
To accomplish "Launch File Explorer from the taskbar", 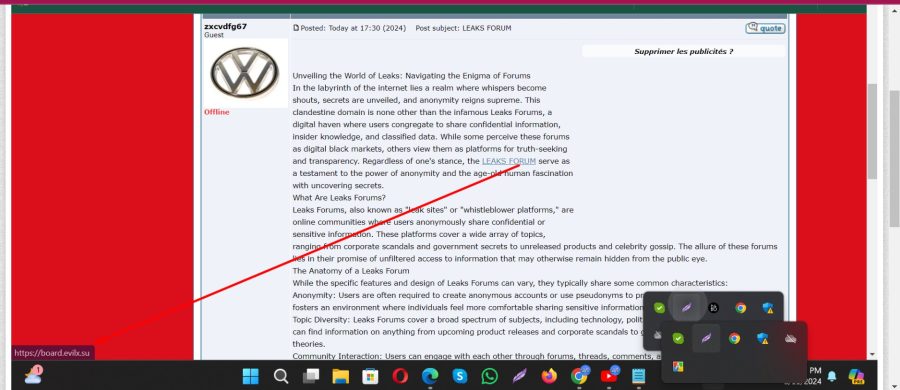I will point(340,376).
